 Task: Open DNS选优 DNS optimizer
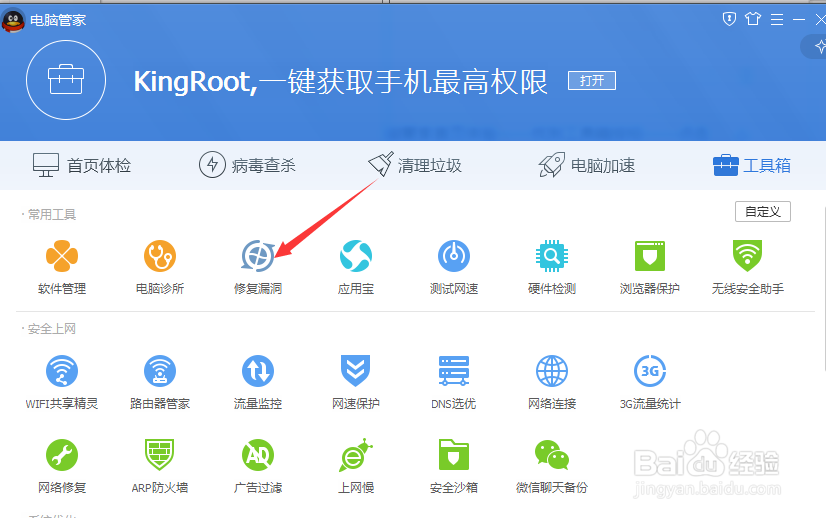(x=454, y=383)
